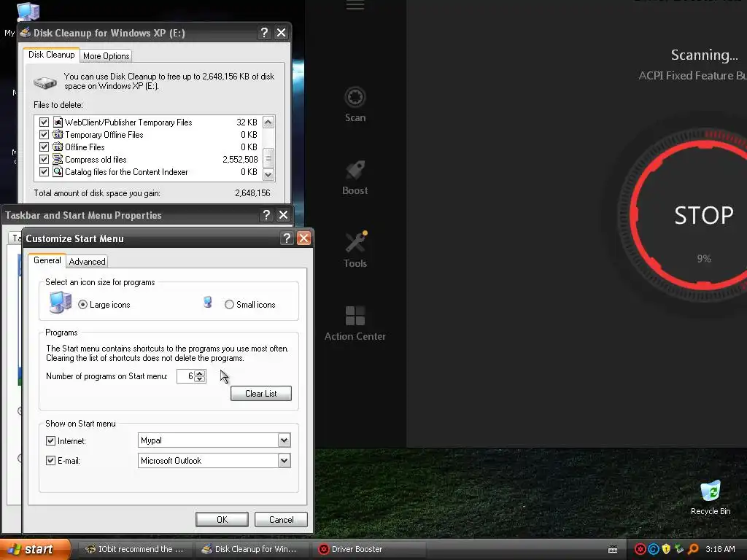Screen dimensions: 747x560
Task: Open Driver Booster red gear tray icon
Action: (640, 549)
